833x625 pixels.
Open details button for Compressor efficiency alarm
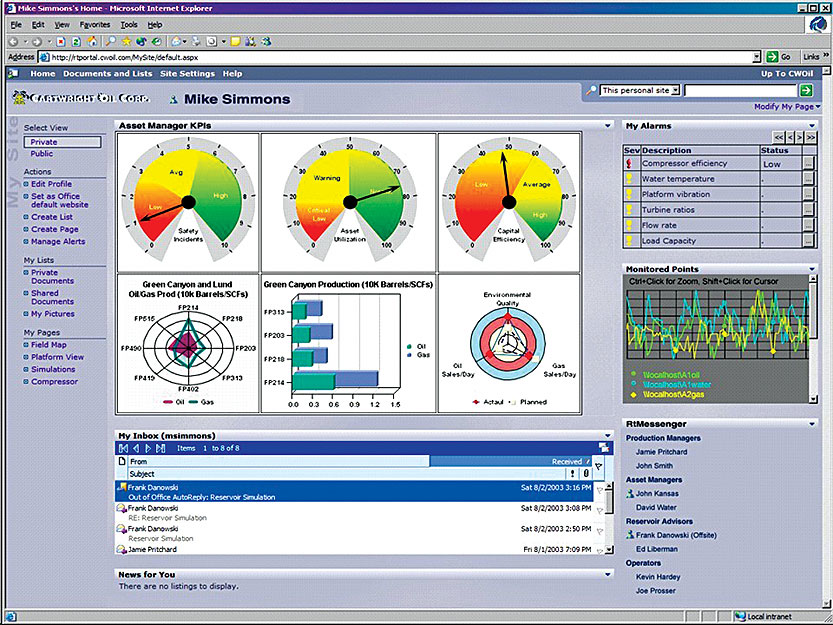coord(808,164)
